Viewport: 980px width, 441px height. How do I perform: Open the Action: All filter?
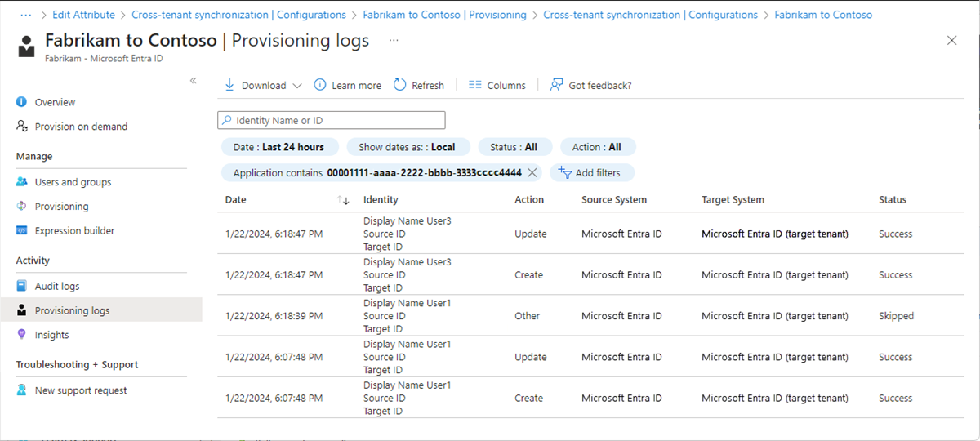(597, 147)
